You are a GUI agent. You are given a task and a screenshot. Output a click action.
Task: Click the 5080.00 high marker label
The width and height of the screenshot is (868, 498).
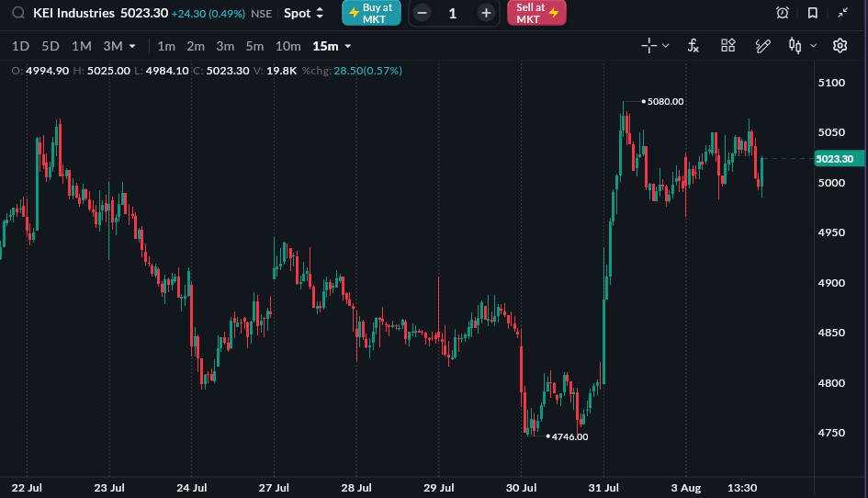click(x=665, y=101)
